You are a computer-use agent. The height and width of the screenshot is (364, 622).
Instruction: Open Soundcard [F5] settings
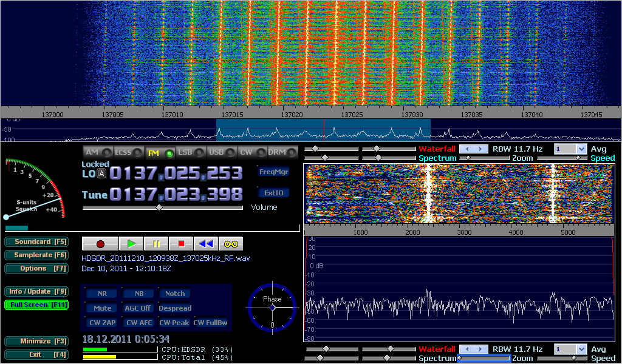pyautogui.click(x=36, y=241)
